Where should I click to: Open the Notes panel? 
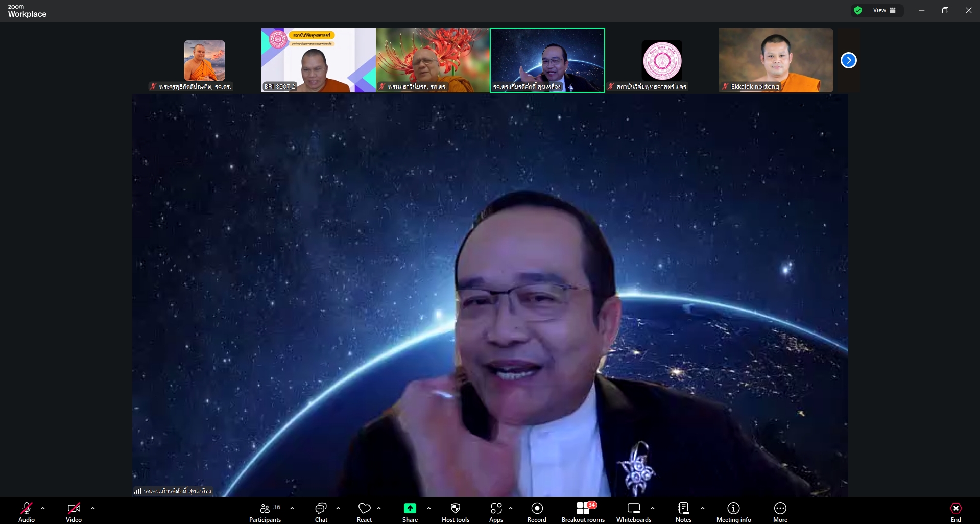click(x=683, y=512)
